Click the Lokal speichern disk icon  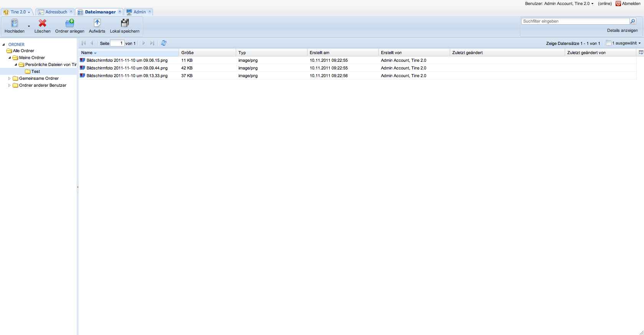coord(125,23)
